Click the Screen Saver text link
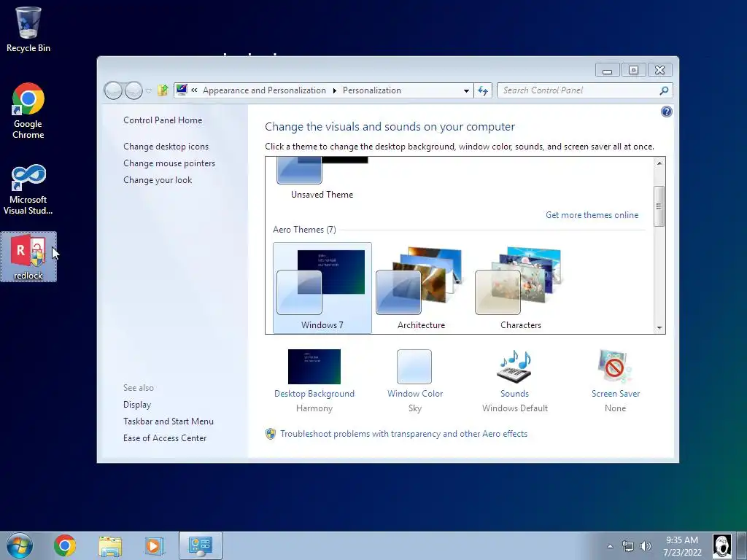The height and width of the screenshot is (560, 747). coord(616,393)
